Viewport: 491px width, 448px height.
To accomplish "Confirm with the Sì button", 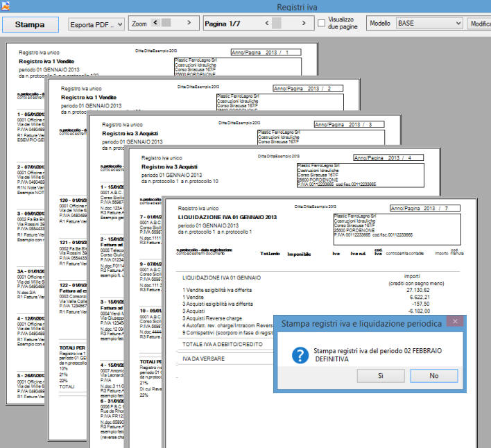I will pos(381,376).
